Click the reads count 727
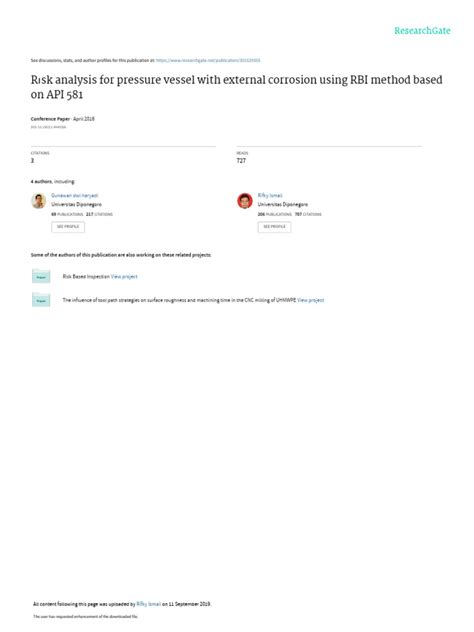The image size is (474, 632). point(241,160)
